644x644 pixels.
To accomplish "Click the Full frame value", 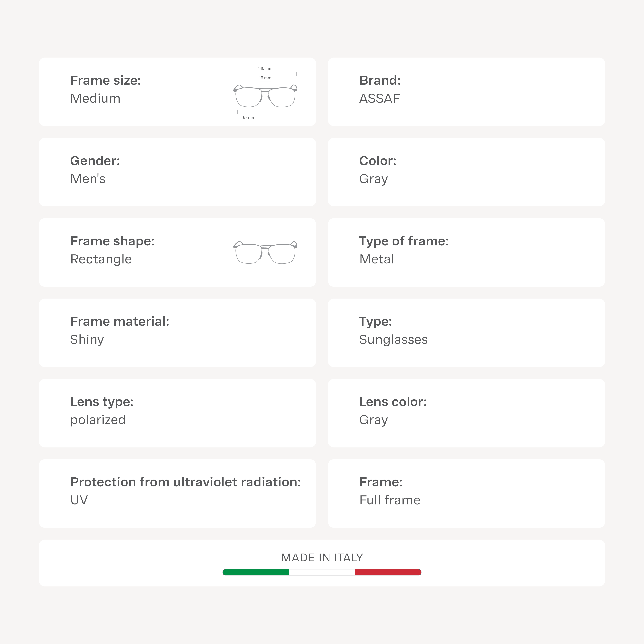I will [390, 500].
